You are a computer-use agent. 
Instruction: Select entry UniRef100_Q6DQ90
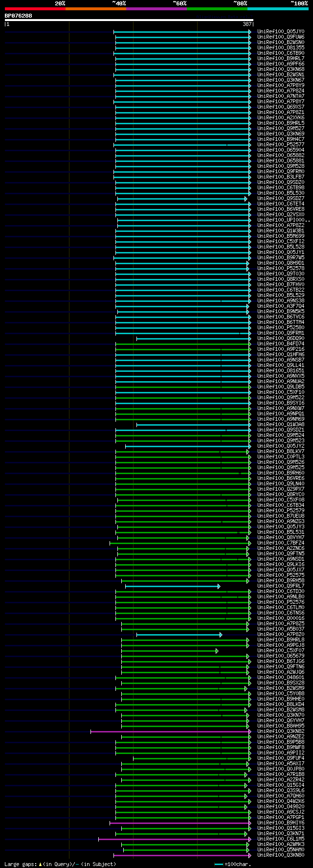coord(281,339)
